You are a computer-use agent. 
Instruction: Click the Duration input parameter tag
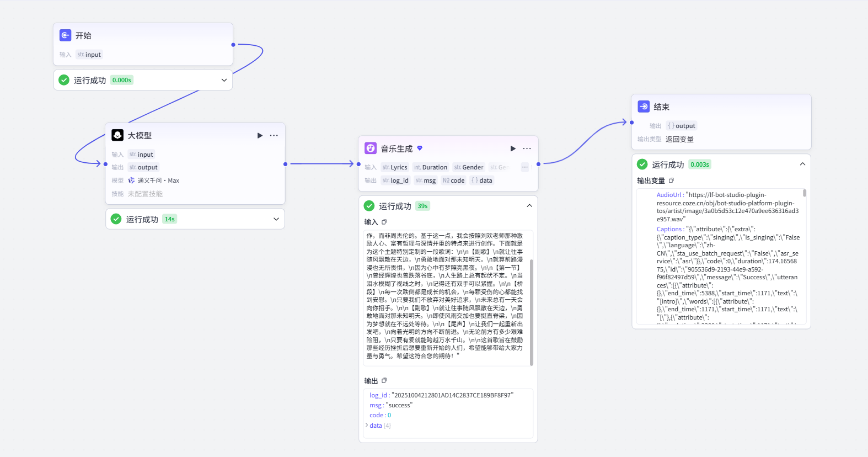pyautogui.click(x=431, y=167)
